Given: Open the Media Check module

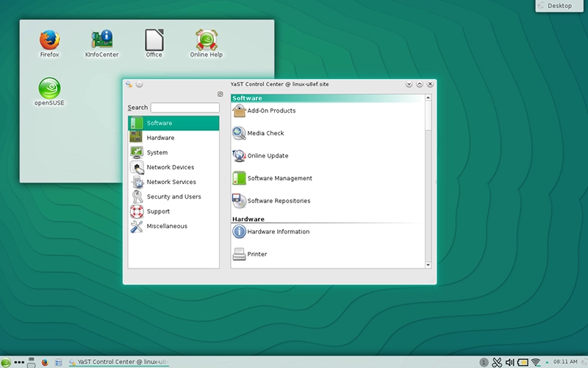Looking at the screenshot, I should pos(259,133).
